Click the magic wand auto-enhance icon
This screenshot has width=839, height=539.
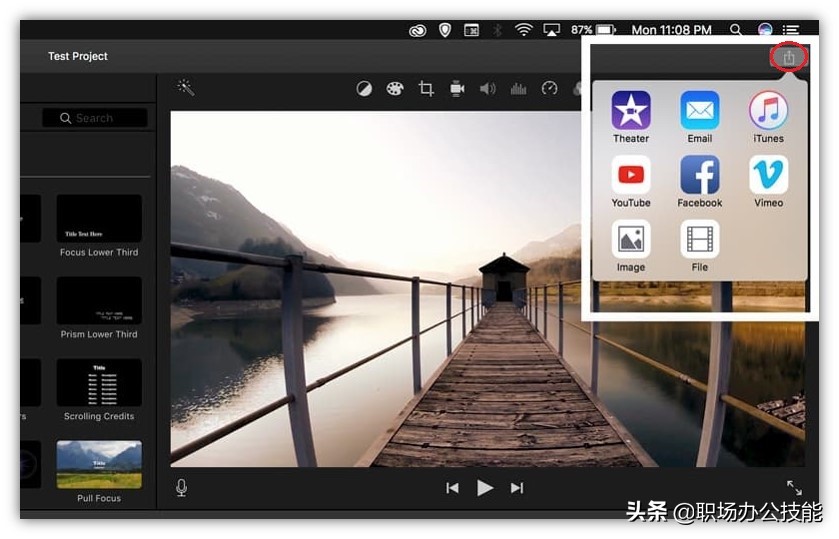click(186, 87)
